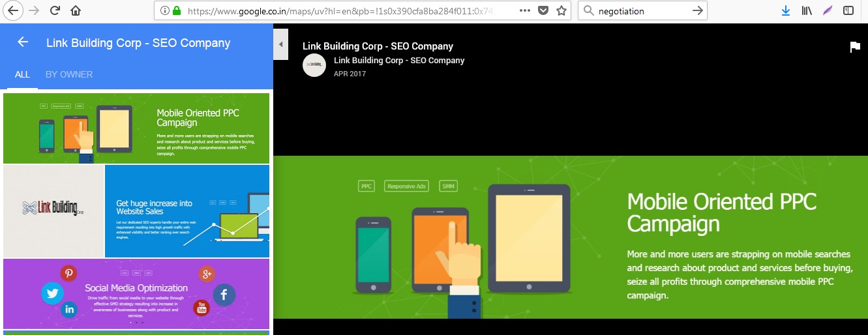The image size is (868, 335).
Task: Click the green padlock security icon
Action: (x=177, y=10)
